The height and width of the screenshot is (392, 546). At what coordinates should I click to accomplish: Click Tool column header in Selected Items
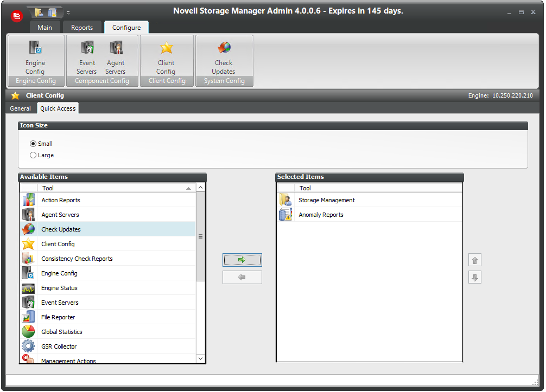378,188
